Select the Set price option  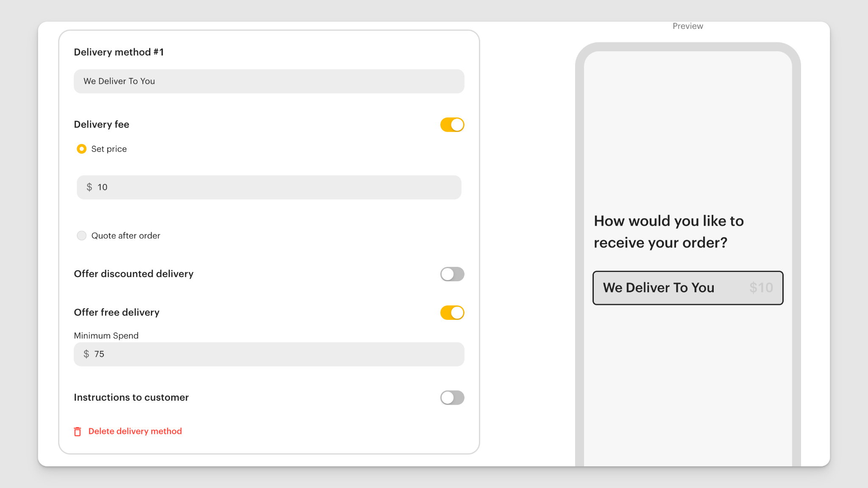click(x=81, y=149)
